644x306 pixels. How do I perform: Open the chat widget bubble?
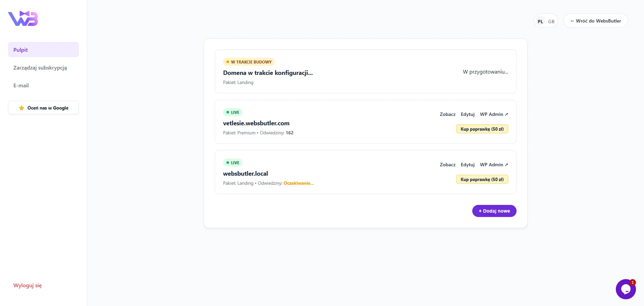coord(626,289)
